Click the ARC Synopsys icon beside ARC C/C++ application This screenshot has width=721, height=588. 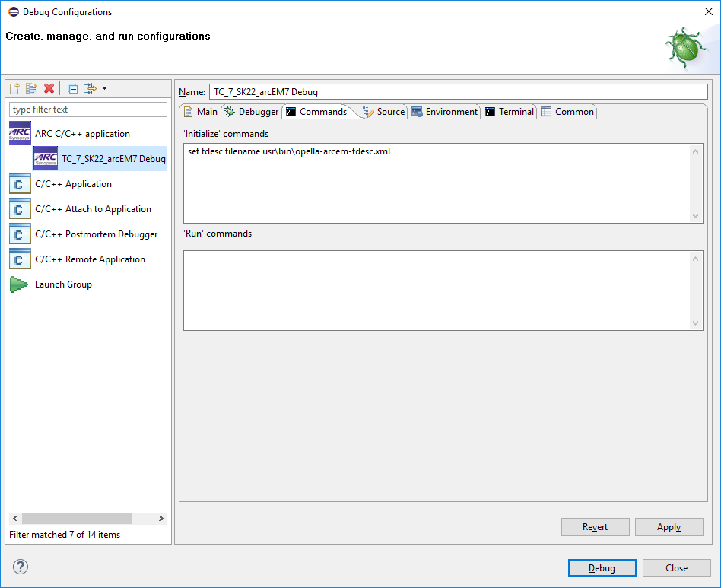[20, 133]
